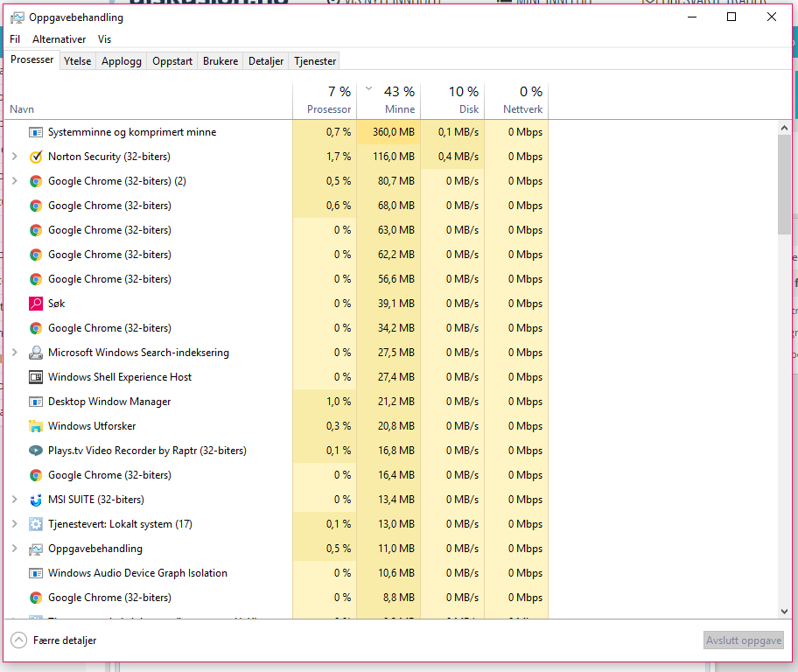The height and width of the screenshot is (672, 798).
Task: Click the sort arrow above Minne column
Action: 369,88
